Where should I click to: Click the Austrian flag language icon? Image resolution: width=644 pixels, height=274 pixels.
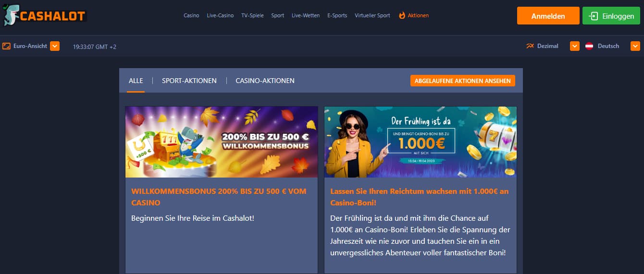tap(589, 46)
